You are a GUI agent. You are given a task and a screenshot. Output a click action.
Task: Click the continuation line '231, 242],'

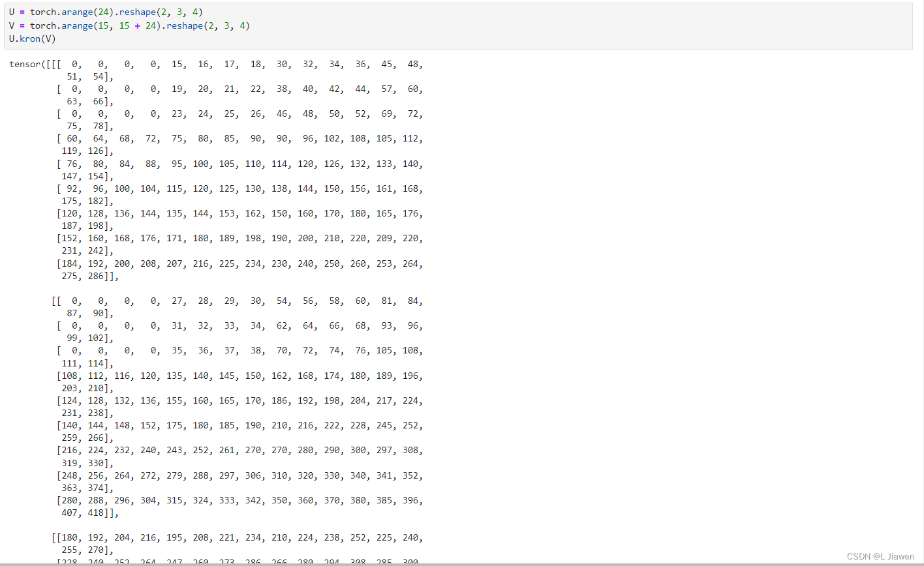(x=87, y=250)
